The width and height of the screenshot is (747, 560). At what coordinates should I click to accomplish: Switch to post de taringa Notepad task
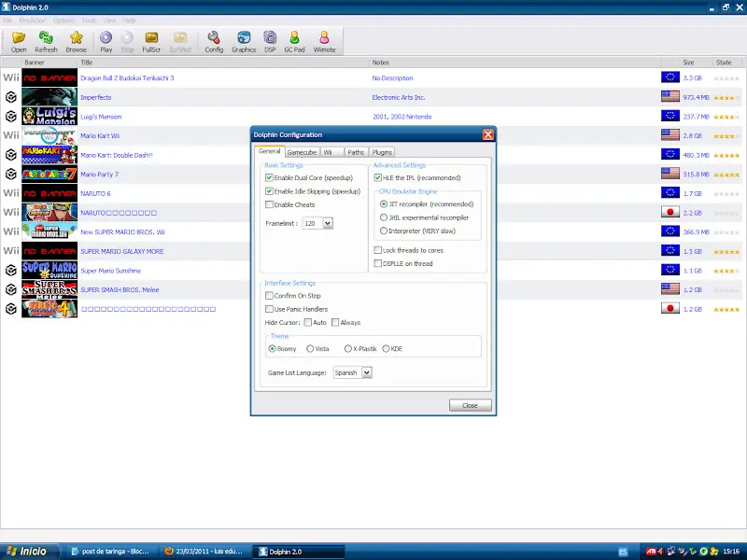coord(111,552)
